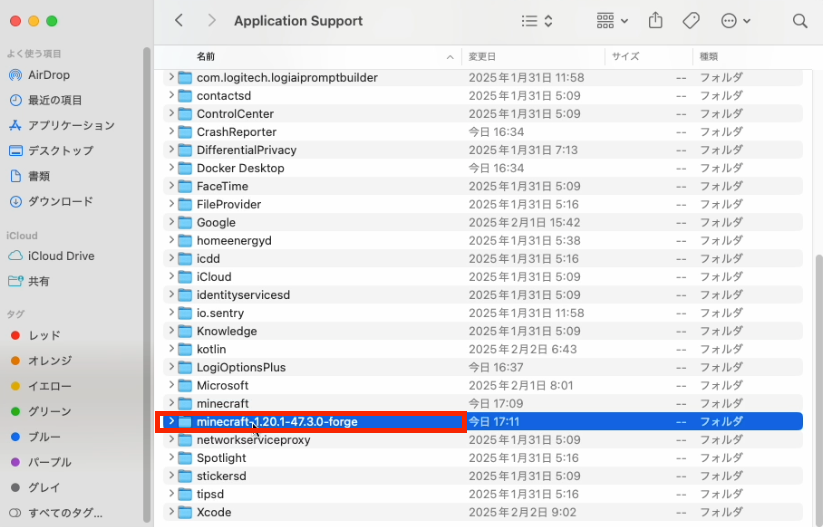This screenshot has width=823, height=527.
Task: Expand the Xcode folder chevron
Action: click(171, 512)
